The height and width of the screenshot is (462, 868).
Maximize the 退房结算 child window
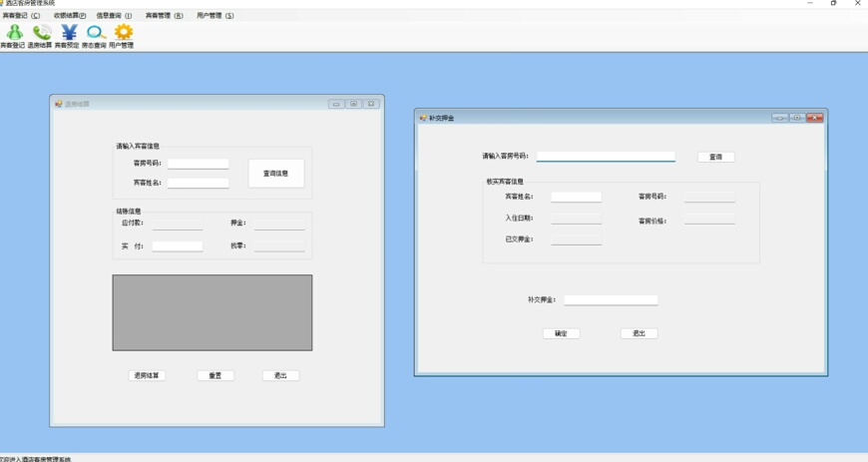pyautogui.click(x=354, y=104)
